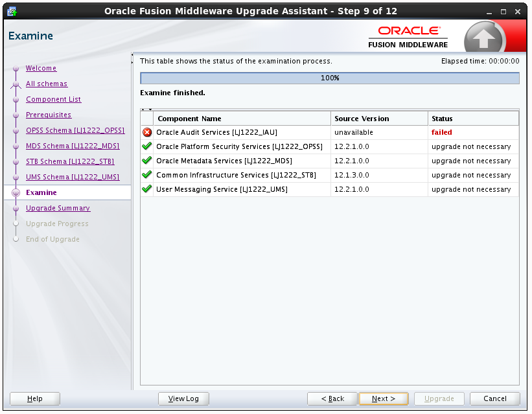Viewport: 532px width, 414px height.
Task: Click the disabled End of Upgrade step
Action: click(x=52, y=239)
